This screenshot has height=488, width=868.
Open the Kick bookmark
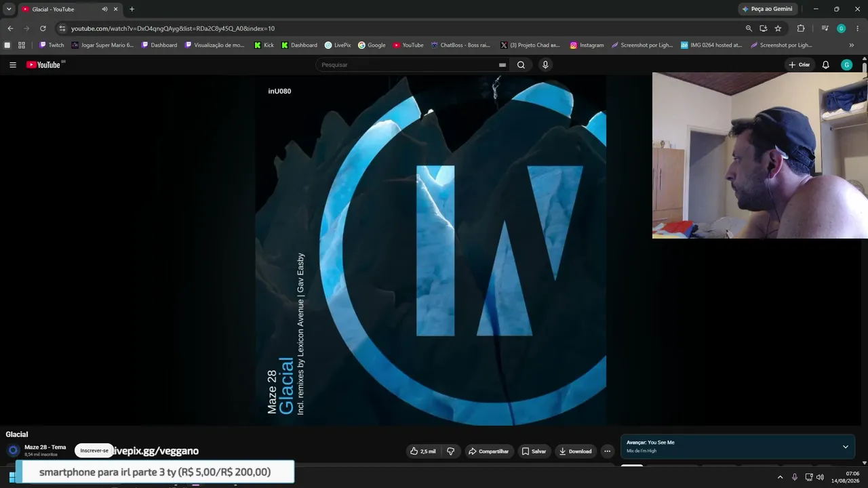tap(264, 45)
